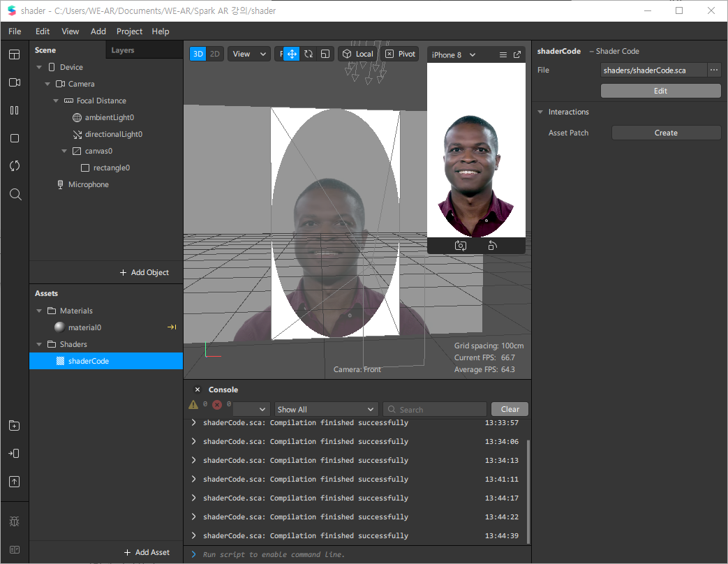Click the shader file path field

point(653,70)
